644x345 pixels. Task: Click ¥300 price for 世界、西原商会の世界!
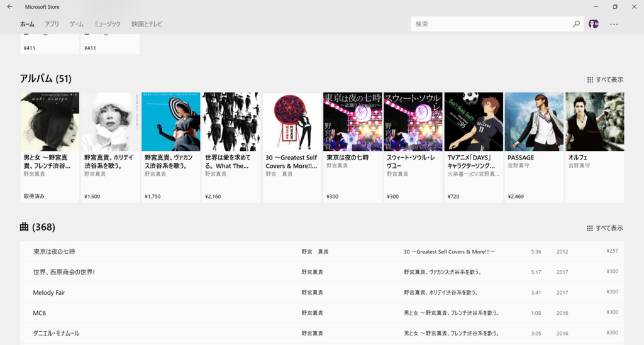(x=613, y=271)
